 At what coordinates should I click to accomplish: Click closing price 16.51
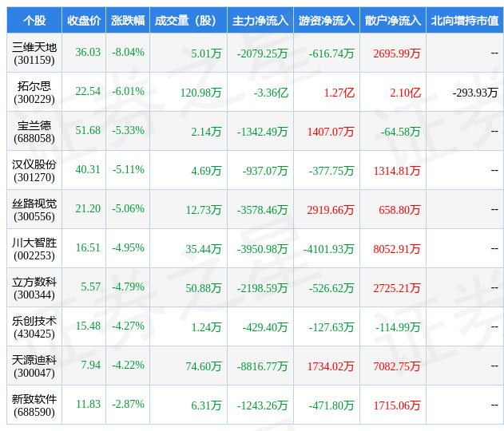(88, 247)
